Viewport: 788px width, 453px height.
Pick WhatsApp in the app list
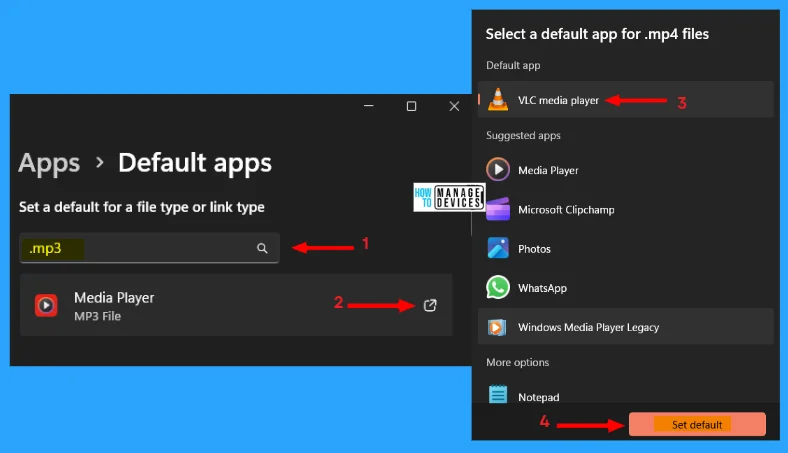click(x=625, y=288)
